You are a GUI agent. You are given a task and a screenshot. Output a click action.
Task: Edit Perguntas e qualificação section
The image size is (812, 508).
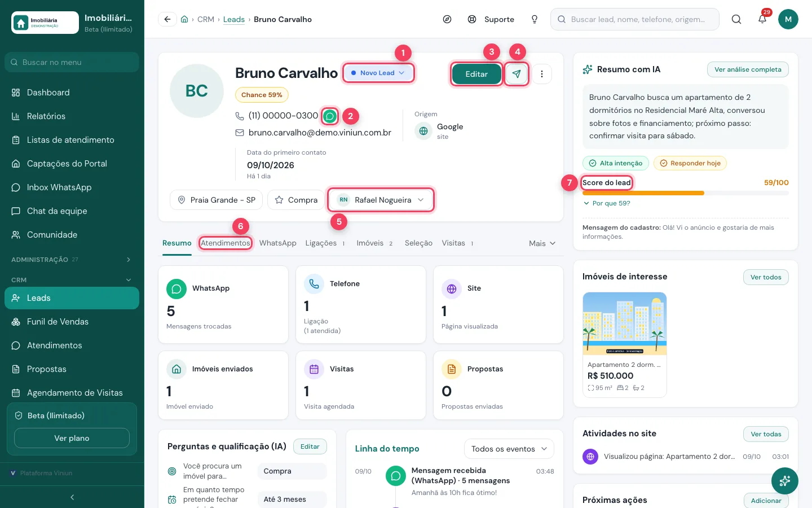click(x=310, y=446)
